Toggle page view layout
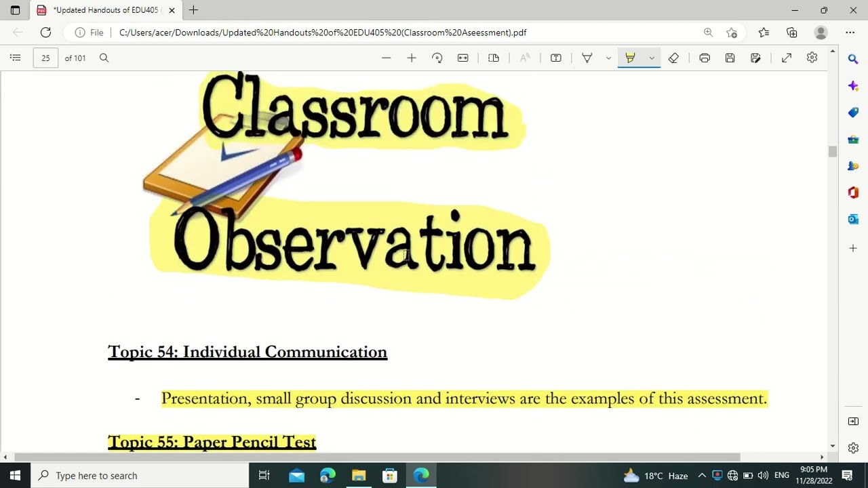Screen dimensions: 868x488 [494, 58]
